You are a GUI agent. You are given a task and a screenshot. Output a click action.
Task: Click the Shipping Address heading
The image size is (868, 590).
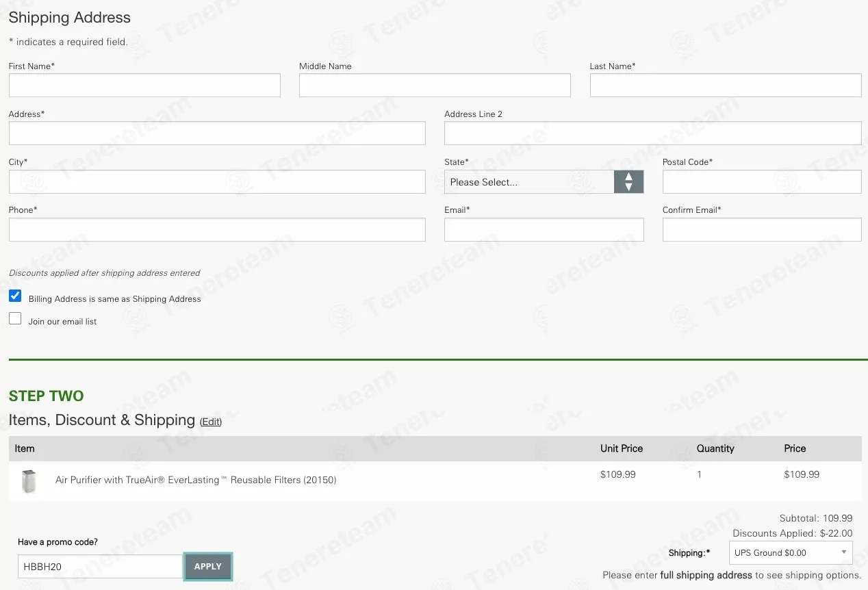point(70,18)
